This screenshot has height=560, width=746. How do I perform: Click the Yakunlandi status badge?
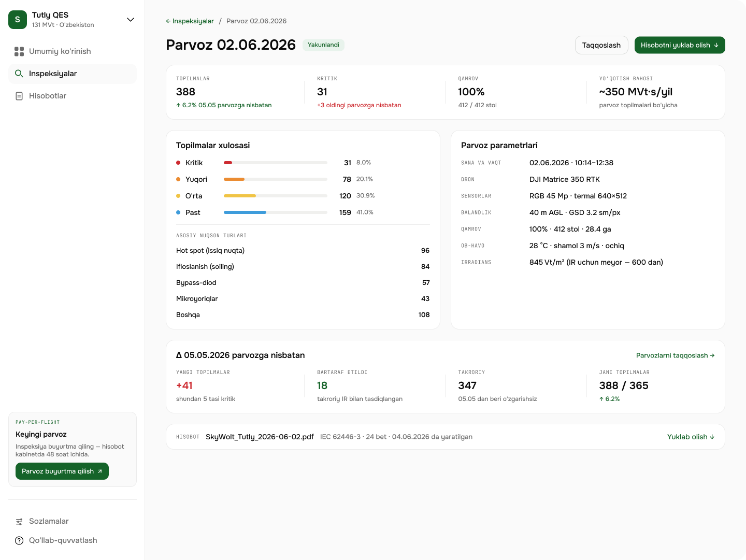pyautogui.click(x=323, y=45)
